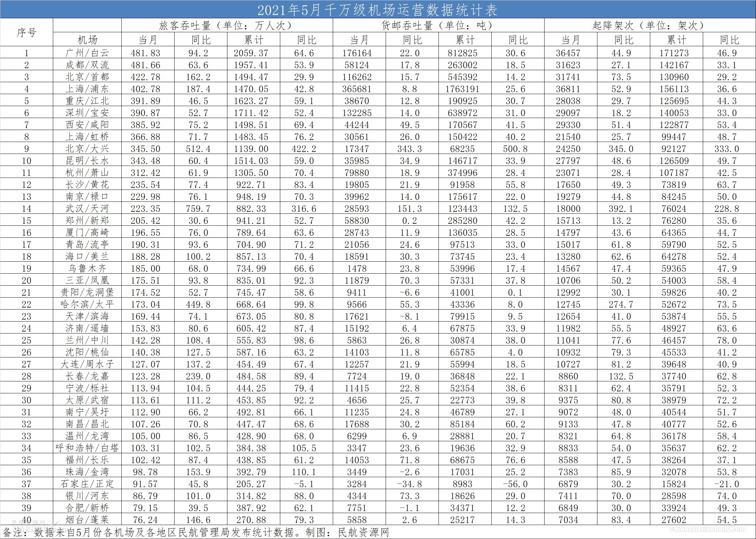This screenshot has width=756, height=539.
Task: Select airport cell 兰州/中川
Action: [87, 340]
